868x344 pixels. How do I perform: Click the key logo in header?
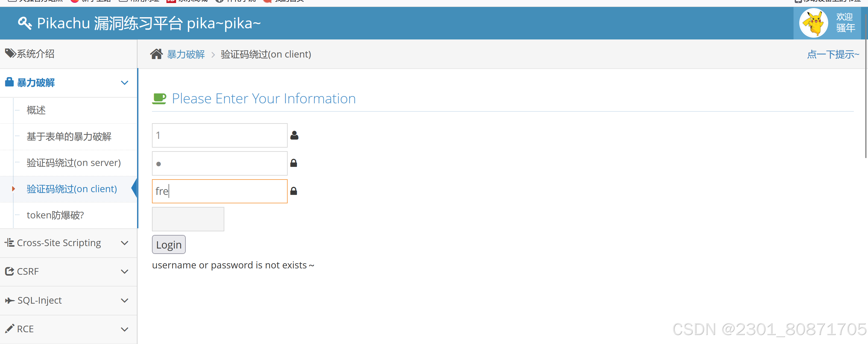[25, 23]
